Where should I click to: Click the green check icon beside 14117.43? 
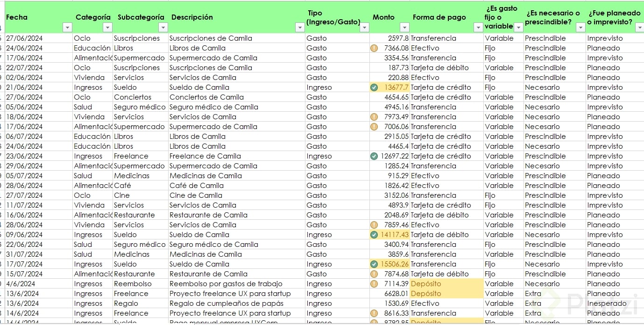(374, 235)
